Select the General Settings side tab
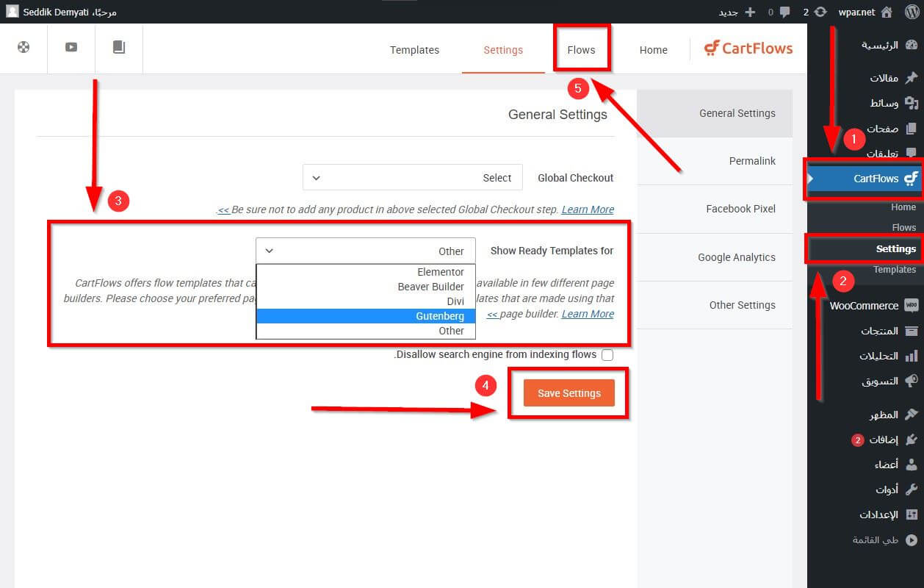Screen dimensions: 924x588 click(715, 113)
